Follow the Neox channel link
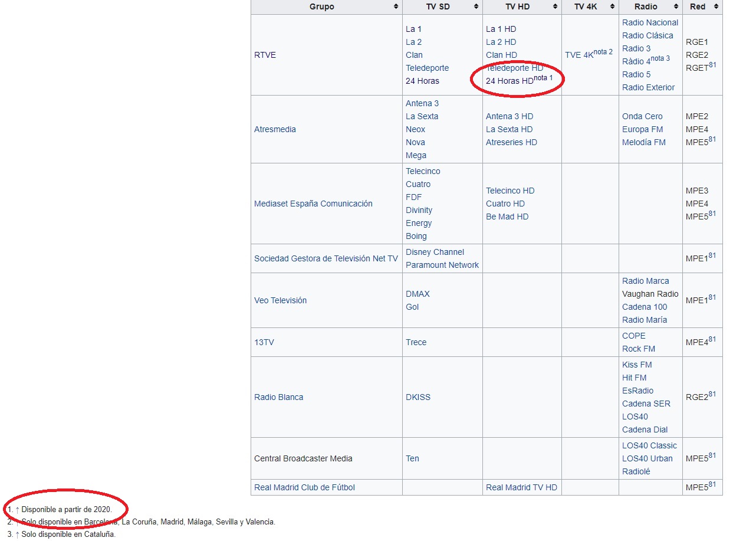Screen dimensions: 756x541 coord(416,129)
